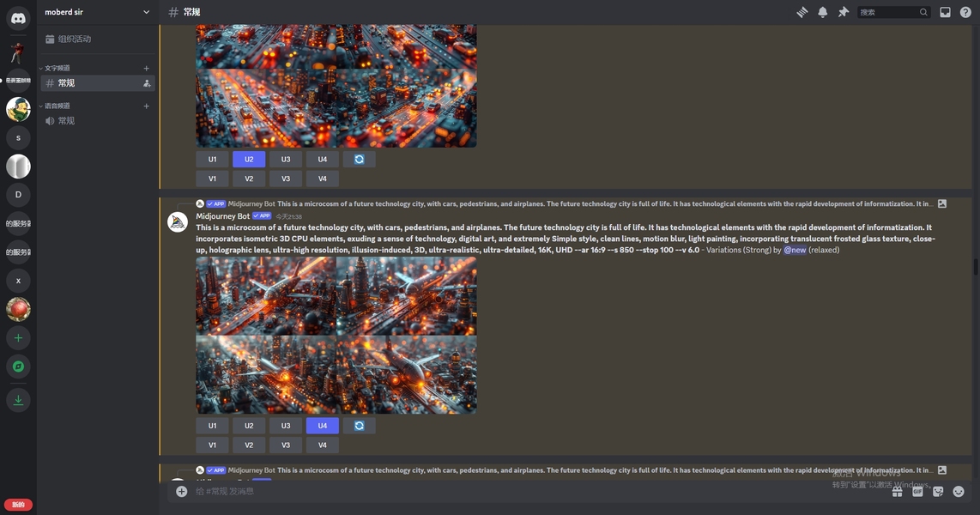Click highlighted U4 under airplane city grid

(x=323, y=426)
